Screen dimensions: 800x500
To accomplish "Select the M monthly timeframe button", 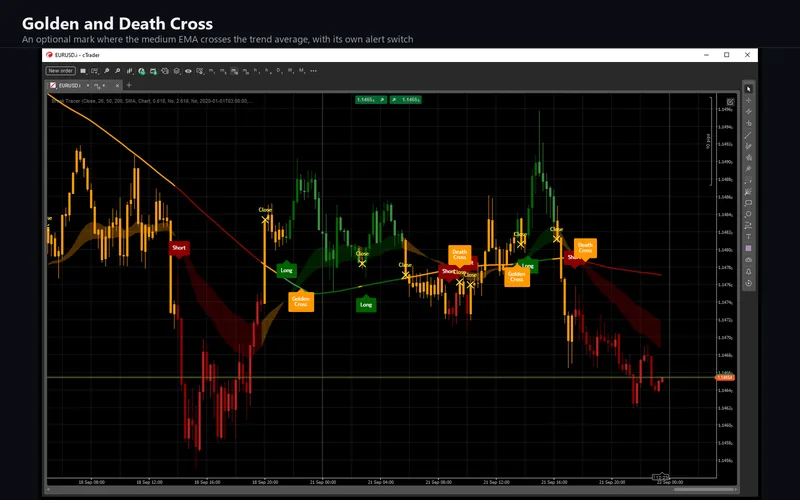I will 302,71.
